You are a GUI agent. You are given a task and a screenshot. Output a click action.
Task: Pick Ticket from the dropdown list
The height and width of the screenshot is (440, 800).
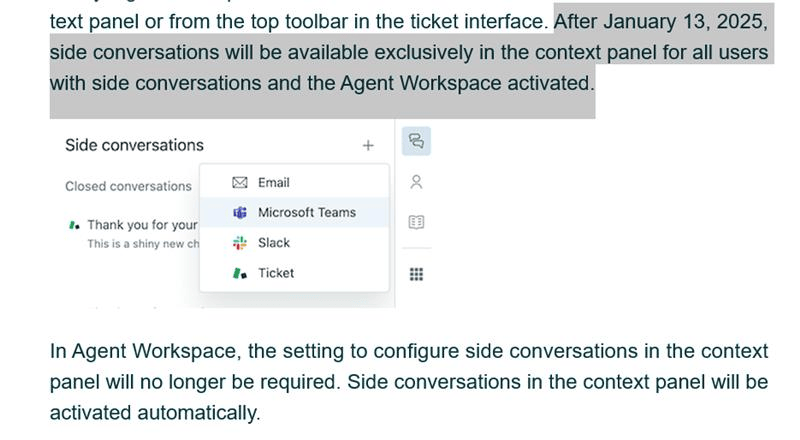(x=275, y=273)
